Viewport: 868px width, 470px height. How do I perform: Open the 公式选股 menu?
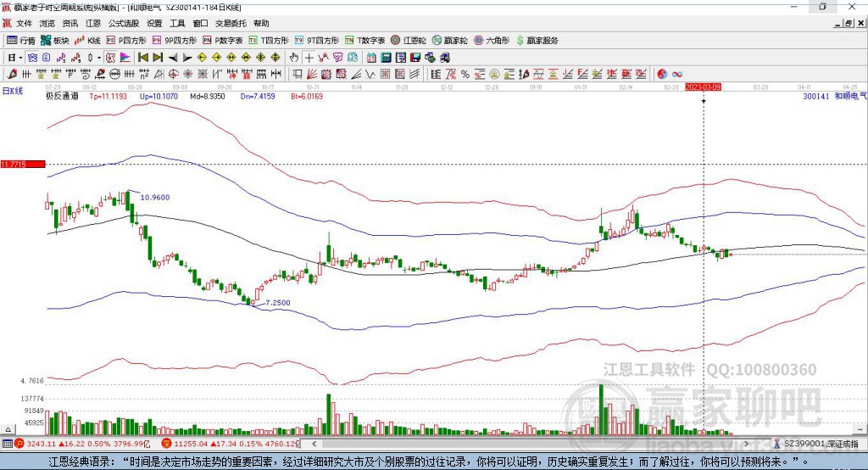coord(124,23)
